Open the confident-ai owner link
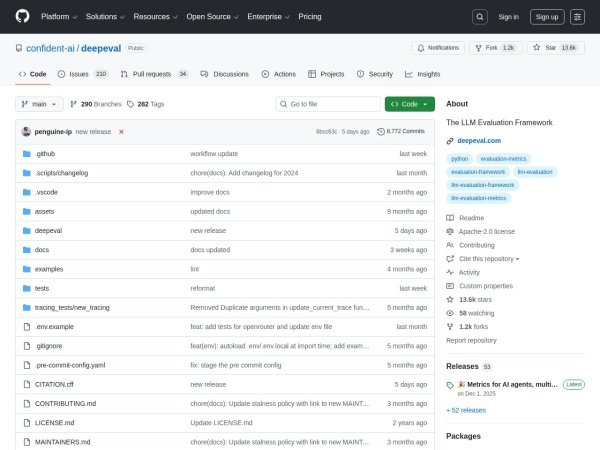The width and height of the screenshot is (600, 450). coord(50,48)
